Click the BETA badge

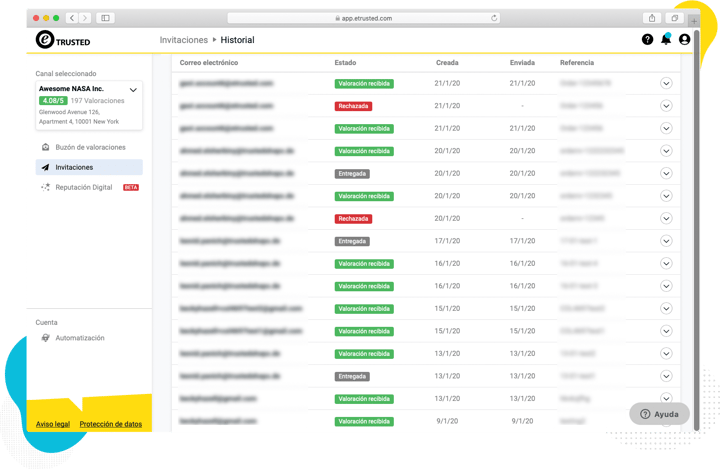pyautogui.click(x=131, y=187)
